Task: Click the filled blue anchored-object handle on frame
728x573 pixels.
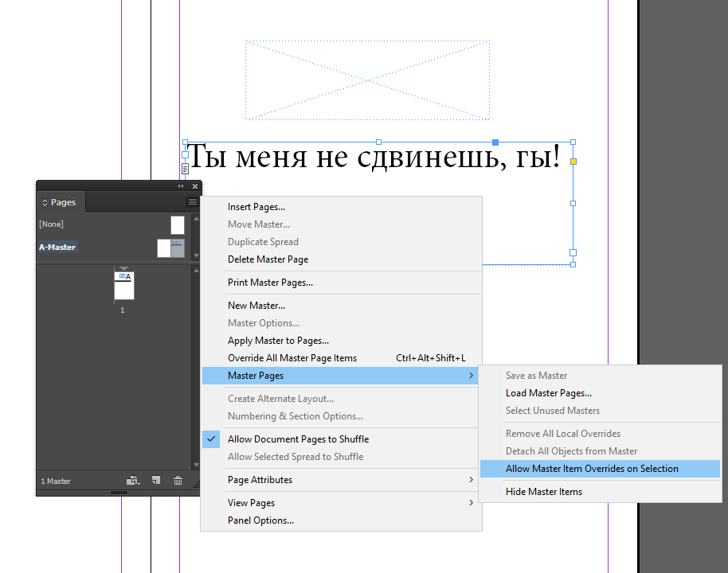Action: click(x=495, y=142)
